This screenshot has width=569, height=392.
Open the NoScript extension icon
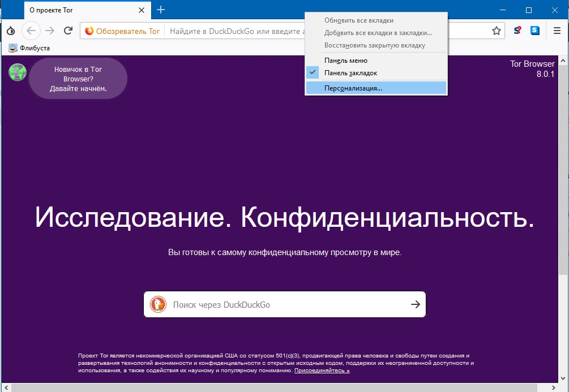point(517,31)
